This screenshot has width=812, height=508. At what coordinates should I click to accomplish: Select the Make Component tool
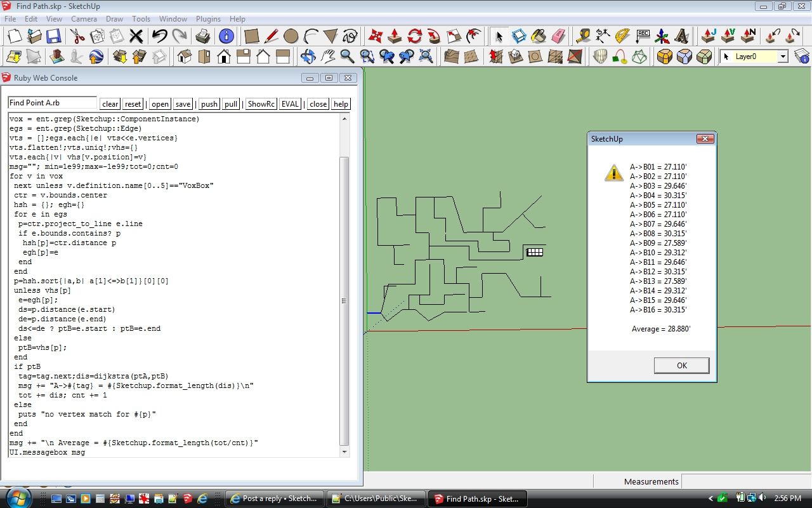point(519,36)
